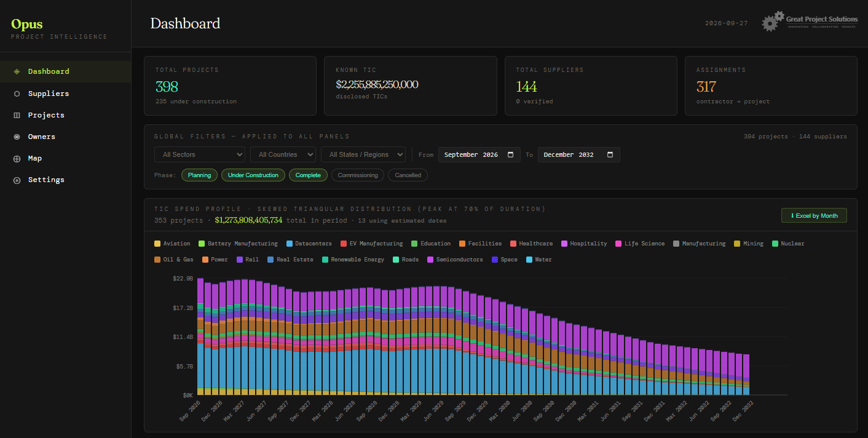Toggle Roads legend entry
Screen dimensions: 868x438
(406, 260)
